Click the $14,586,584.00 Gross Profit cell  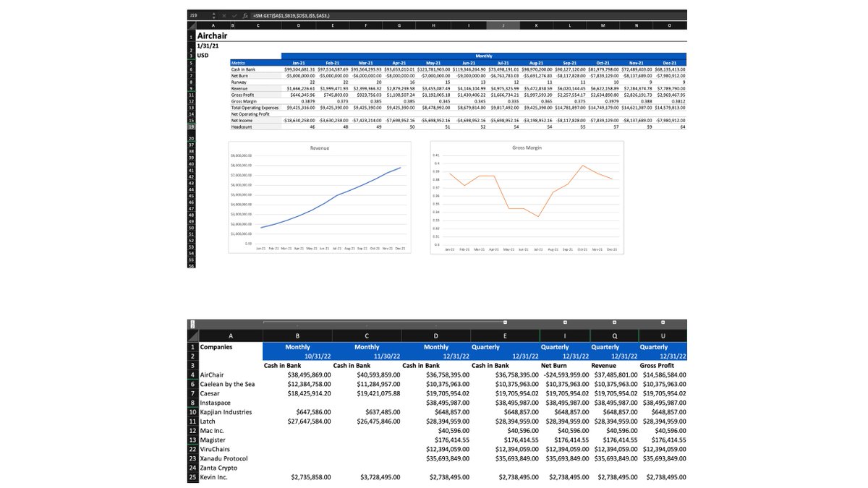[663, 374]
